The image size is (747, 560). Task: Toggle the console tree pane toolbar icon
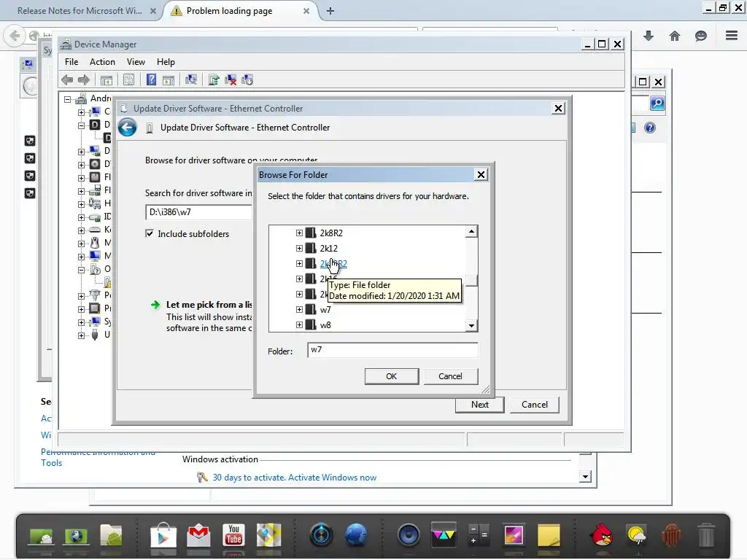[x=107, y=80]
